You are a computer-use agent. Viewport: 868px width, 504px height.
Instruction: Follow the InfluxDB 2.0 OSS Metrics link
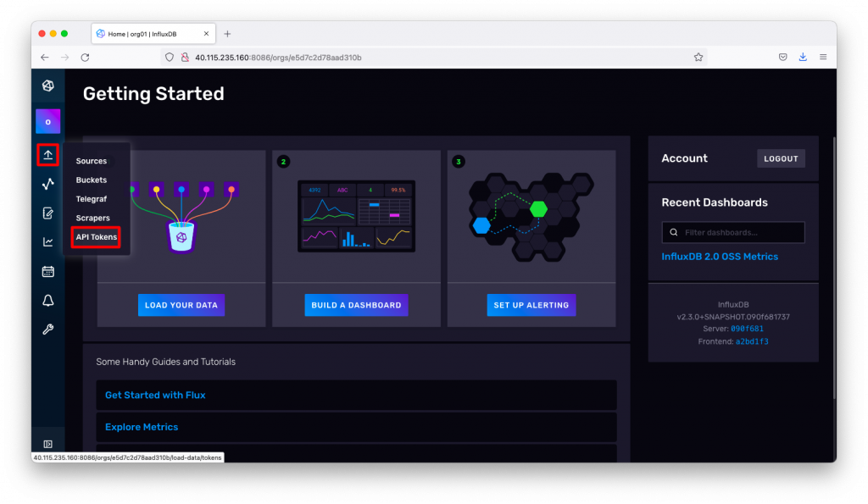point(720,256)
